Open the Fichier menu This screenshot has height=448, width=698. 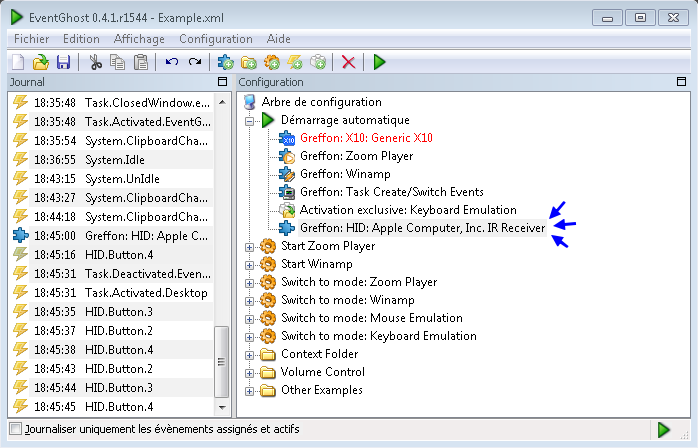tap(32, 39)
